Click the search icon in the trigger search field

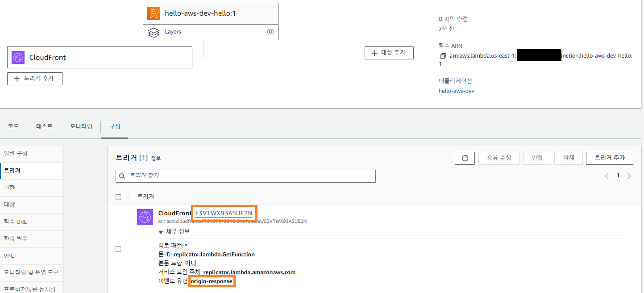click(x=122, y=176)
